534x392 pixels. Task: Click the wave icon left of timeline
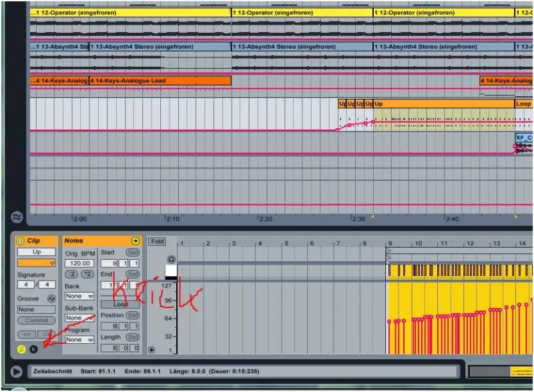pyautogui.click(x=17, y=217)
